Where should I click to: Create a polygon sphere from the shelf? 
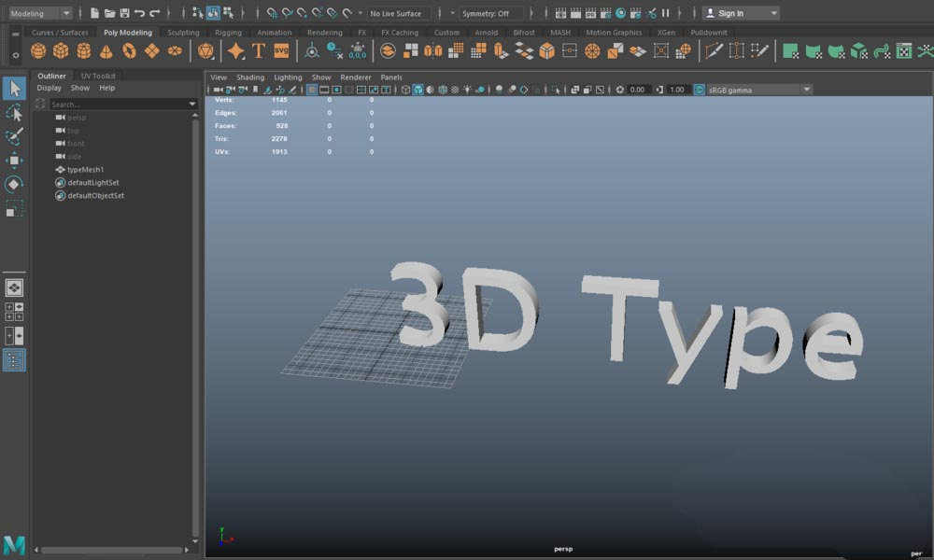tap(38, 50)
